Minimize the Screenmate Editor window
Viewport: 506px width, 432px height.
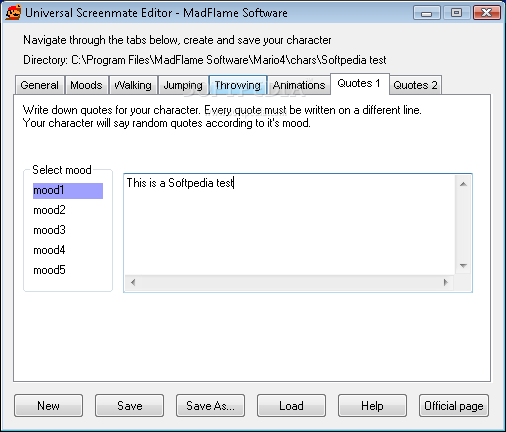427,13
